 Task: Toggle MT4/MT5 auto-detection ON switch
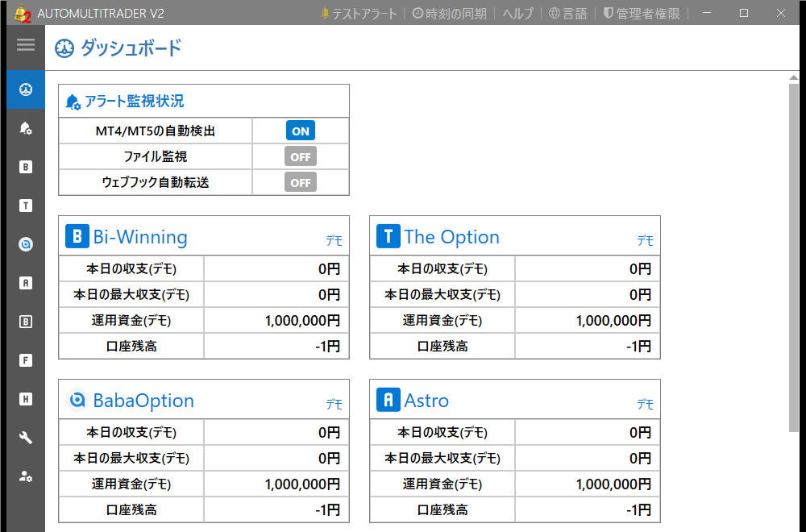pos(300,131)
